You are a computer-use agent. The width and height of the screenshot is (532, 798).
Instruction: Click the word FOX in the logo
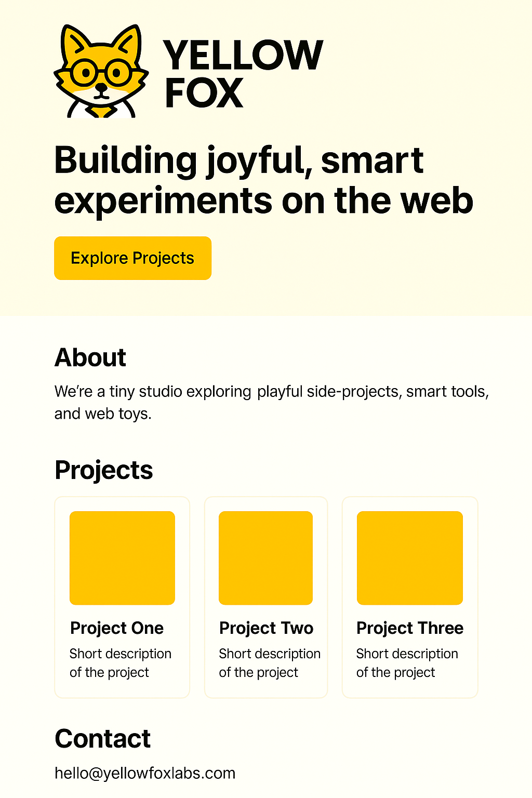click(204, 93)
